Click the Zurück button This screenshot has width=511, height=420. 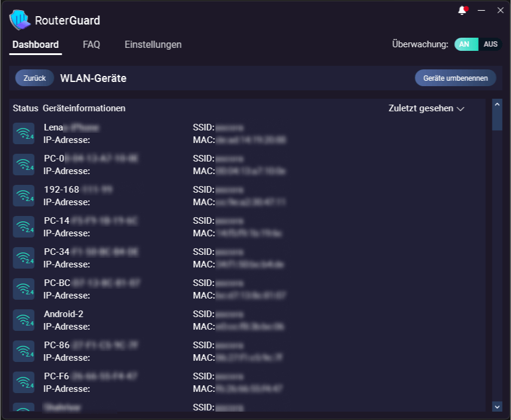coord(34,78)
